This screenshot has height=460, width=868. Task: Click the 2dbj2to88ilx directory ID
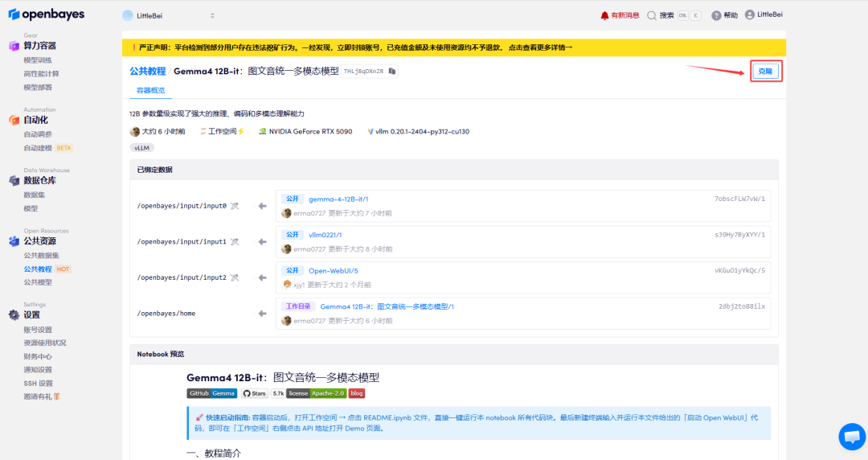tap(742, 306)
